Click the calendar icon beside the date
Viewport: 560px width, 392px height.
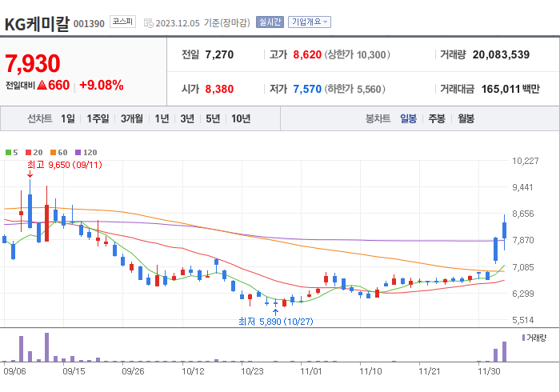point(148,23)
